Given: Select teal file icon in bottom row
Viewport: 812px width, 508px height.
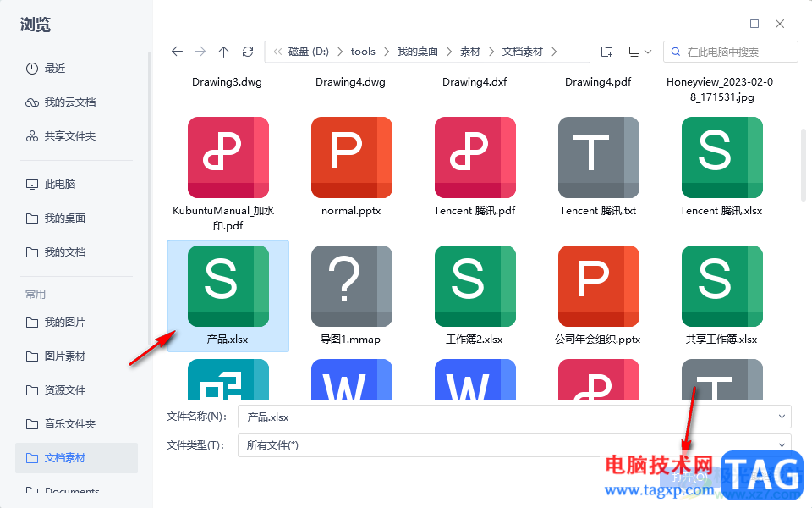Looking at the screenshot, I should click(228, 379).
